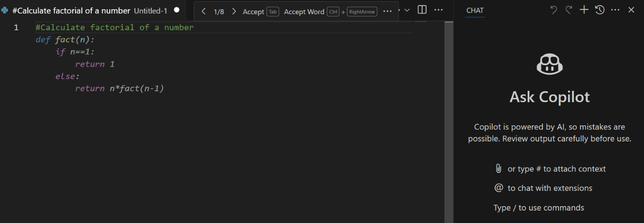Click the Tab keybinding badge

(x=273, y=12)
